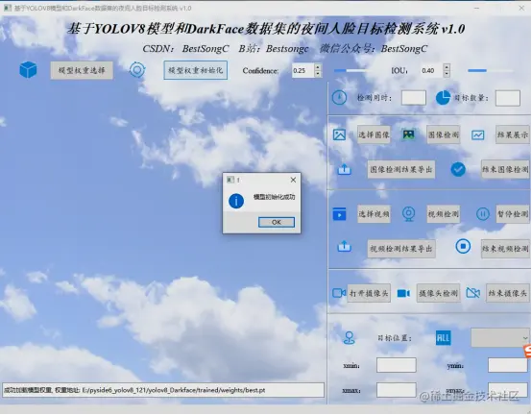Click the blue cube model icon
The image size is (532, 415).
coord(28,70)
